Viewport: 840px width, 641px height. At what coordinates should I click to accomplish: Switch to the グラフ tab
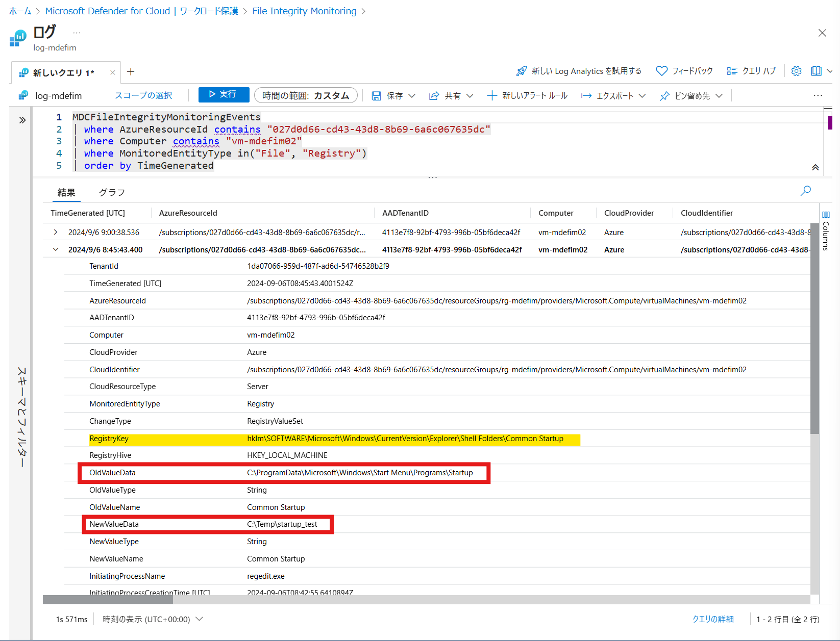coord(112,192)
